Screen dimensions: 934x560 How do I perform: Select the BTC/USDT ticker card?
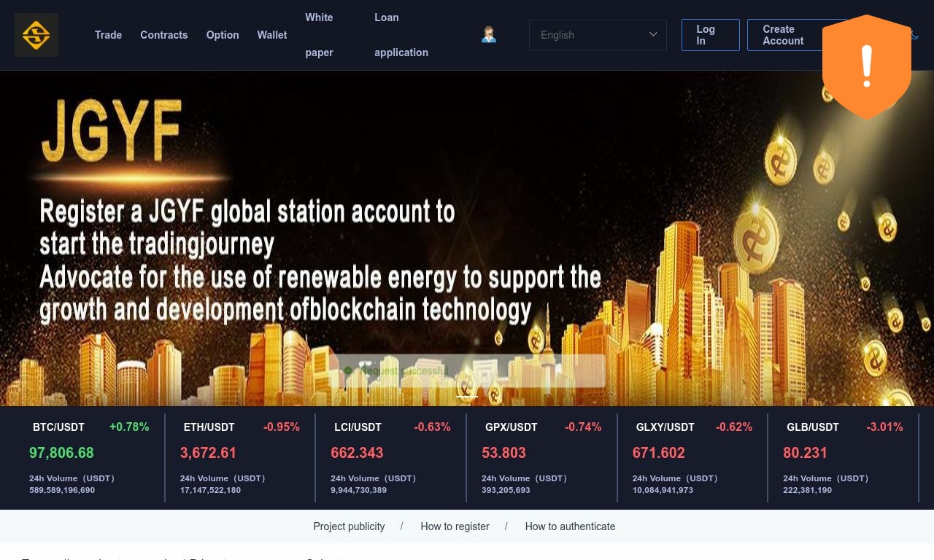tap(90, 458)
